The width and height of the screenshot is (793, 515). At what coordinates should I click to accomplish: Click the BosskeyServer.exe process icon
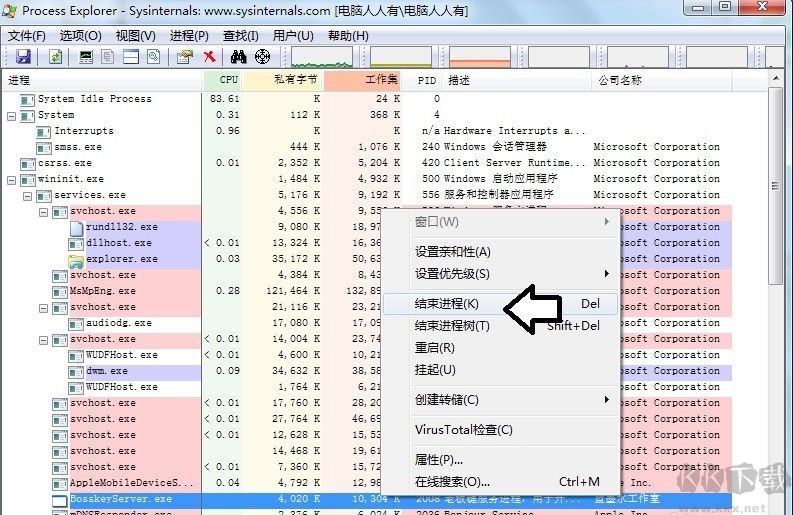tap(60, 501)
